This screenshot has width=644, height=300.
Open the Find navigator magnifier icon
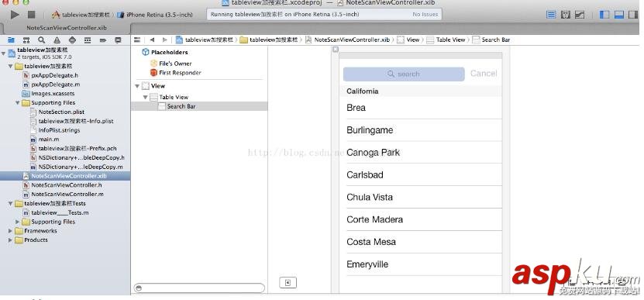[42, 40]
